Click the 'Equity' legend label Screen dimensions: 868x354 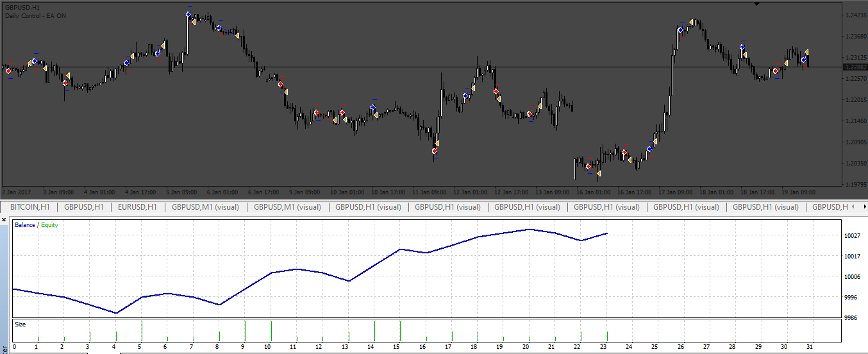click(x=49, y=225)
